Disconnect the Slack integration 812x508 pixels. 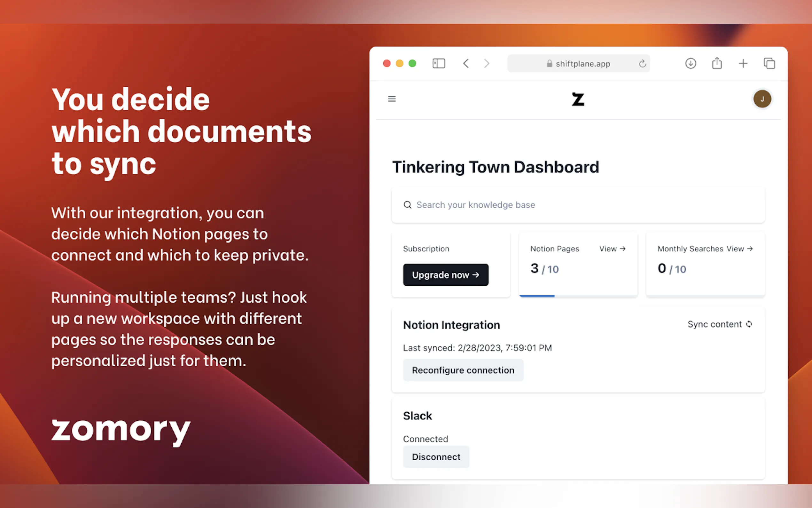coord(436,456)
